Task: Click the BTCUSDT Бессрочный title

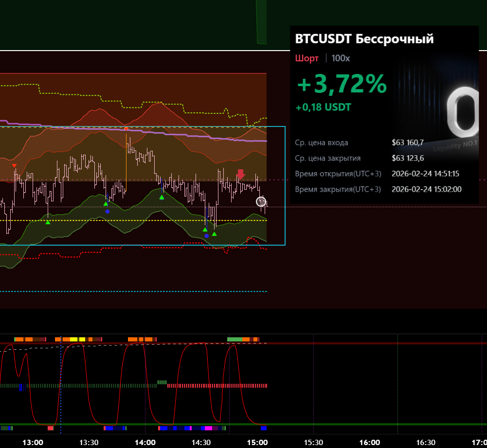Action: coord(364,39)
